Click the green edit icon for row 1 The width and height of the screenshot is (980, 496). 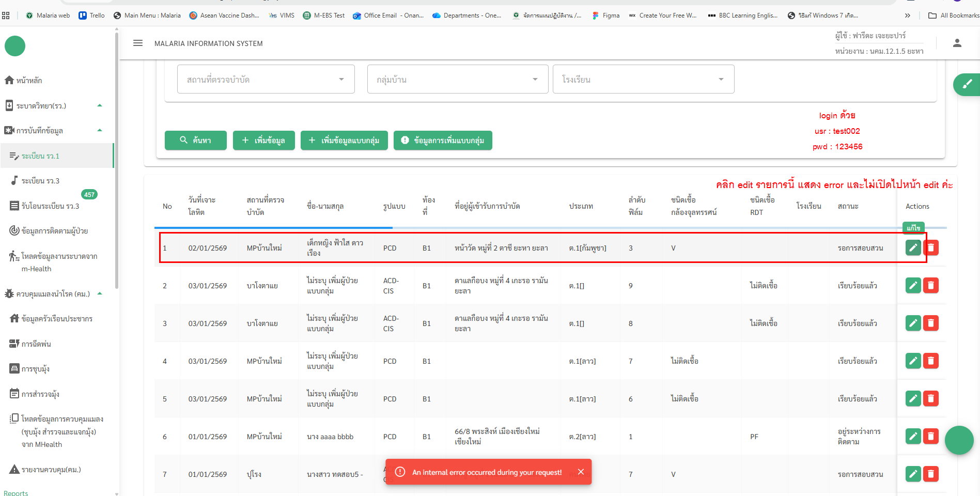(x=913, y=248)
